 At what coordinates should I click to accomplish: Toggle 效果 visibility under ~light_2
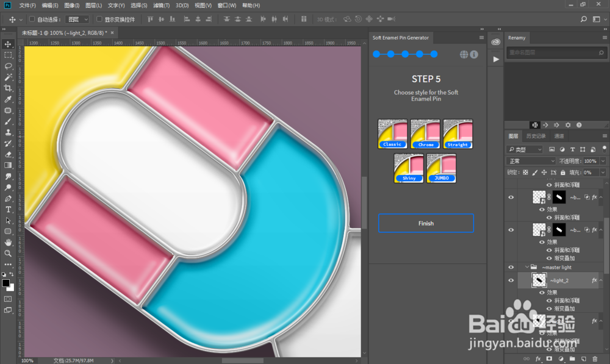click(542, 293)
